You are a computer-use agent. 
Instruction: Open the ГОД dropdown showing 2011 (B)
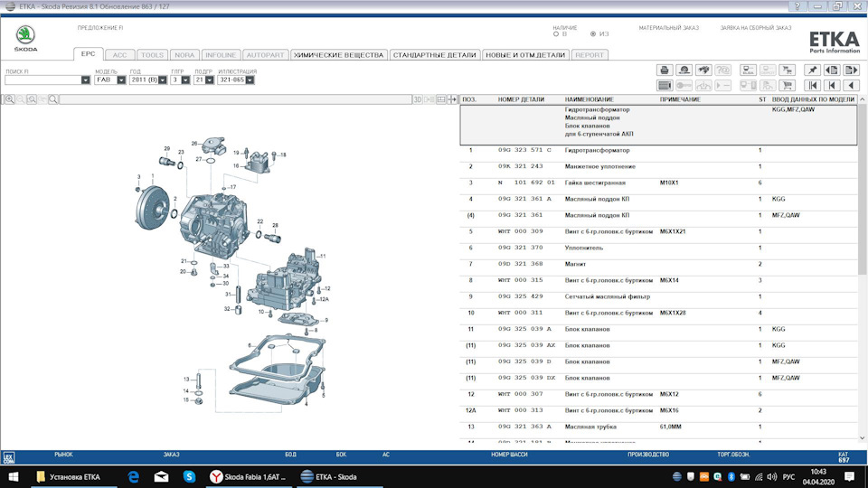(162, 80)
